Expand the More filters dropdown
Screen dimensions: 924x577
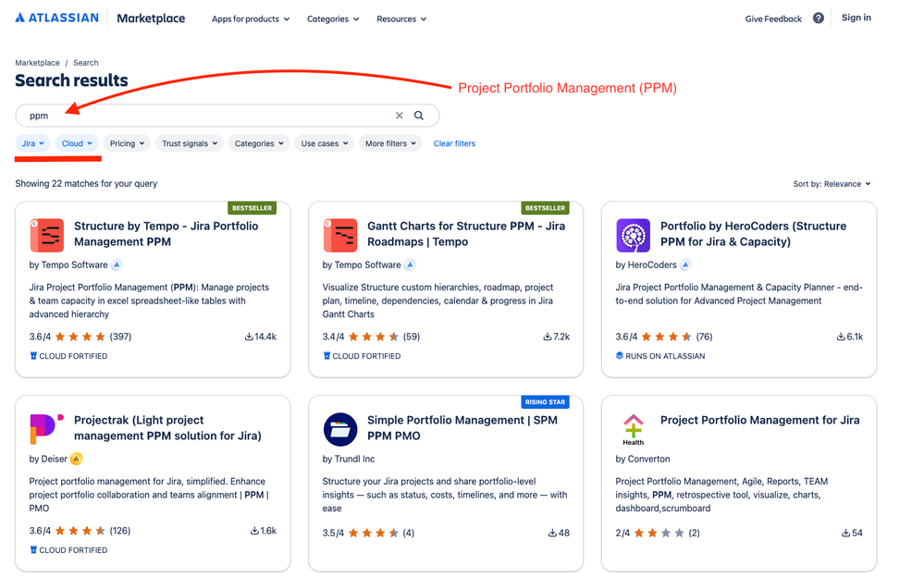[390, 143]
